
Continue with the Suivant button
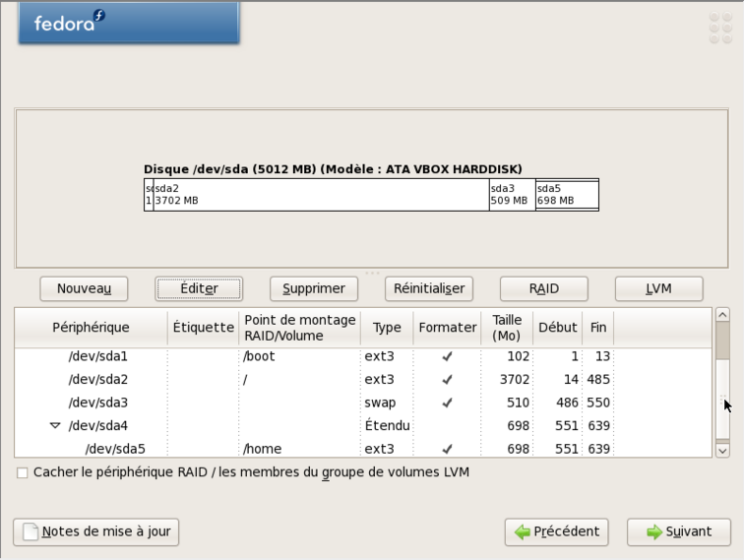click(x=678, y=532)
